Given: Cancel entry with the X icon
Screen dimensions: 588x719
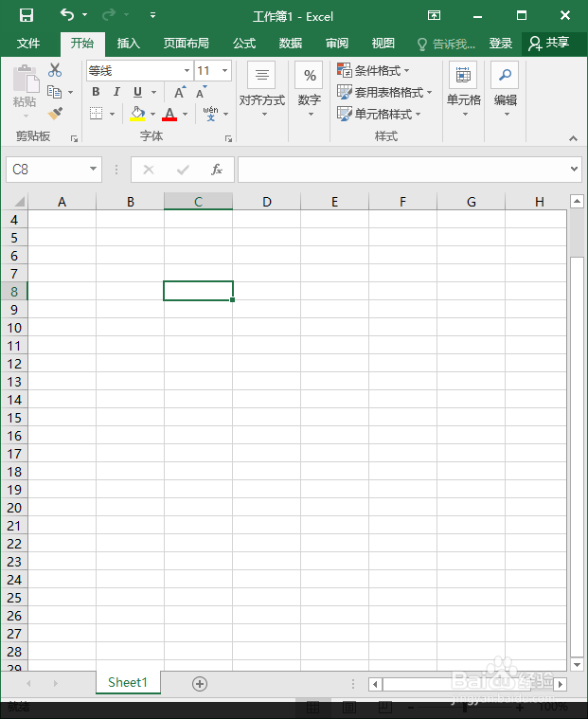Looking at the screenshot, I should click(x=149, y=170).
